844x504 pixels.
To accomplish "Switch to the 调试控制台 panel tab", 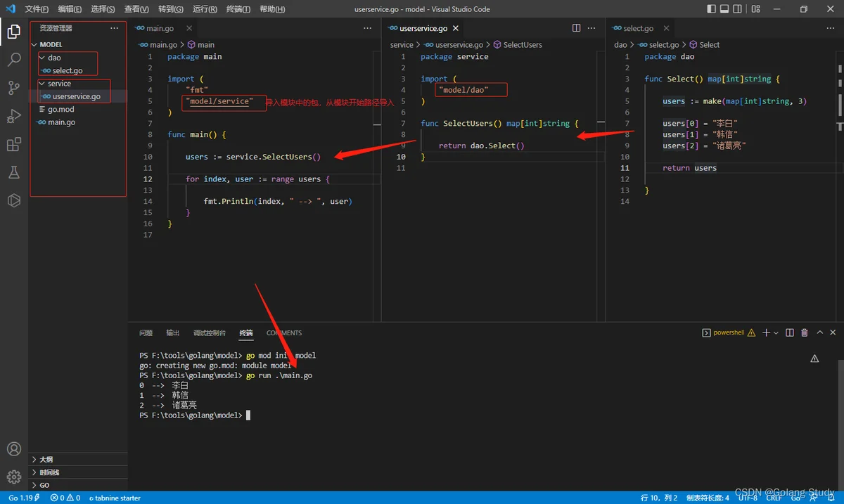I will pos(210,332).
